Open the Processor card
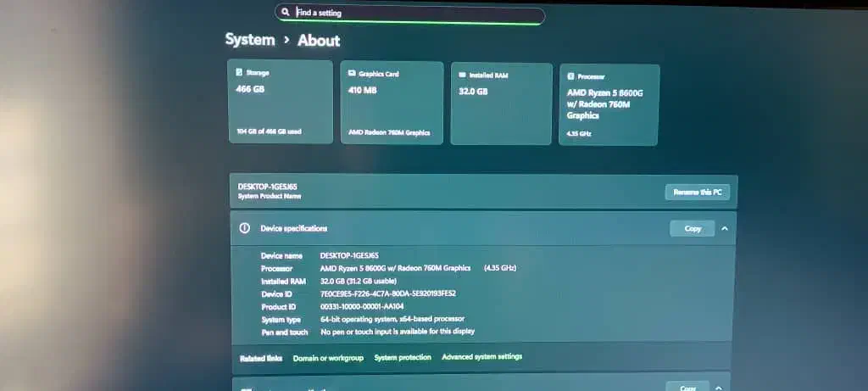This screenshot has height=391, width=868. coord(609,105)
